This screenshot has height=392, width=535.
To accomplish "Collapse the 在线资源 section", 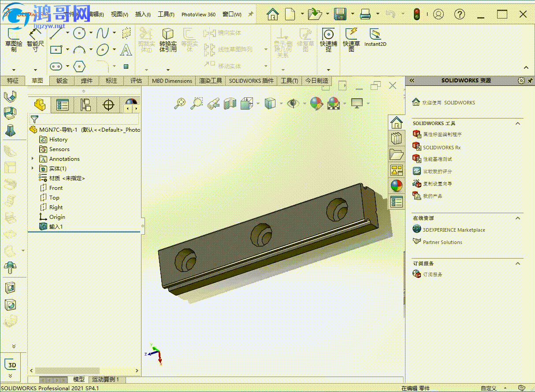I will [x=518, y=218].
